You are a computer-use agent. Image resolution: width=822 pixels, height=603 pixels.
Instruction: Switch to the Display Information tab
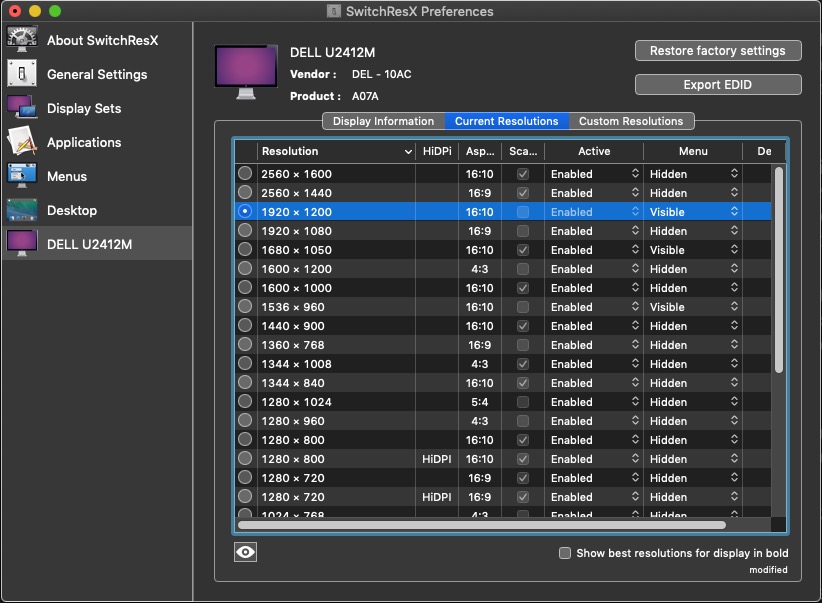click(383, 121)
